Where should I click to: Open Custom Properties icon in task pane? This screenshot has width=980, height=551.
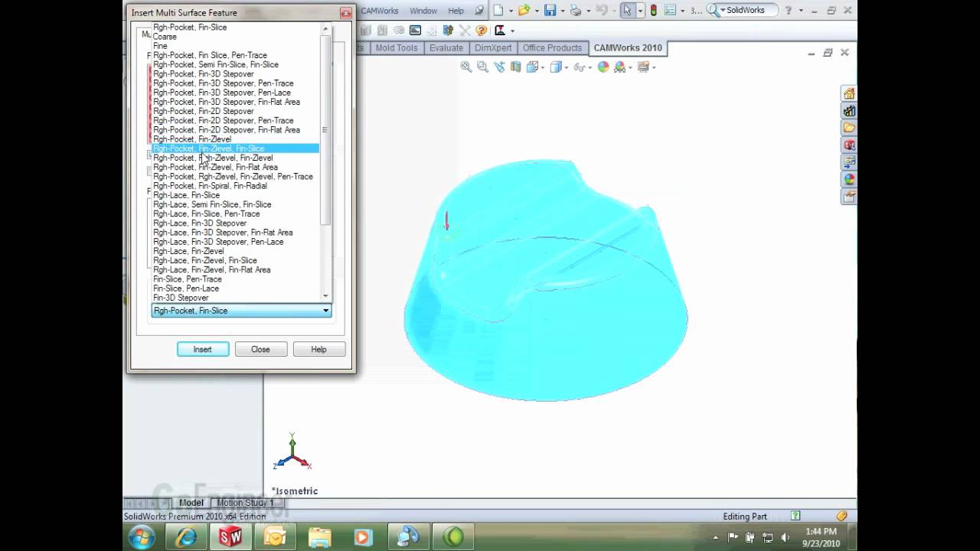pyautogui.click(x=849, y=197)
